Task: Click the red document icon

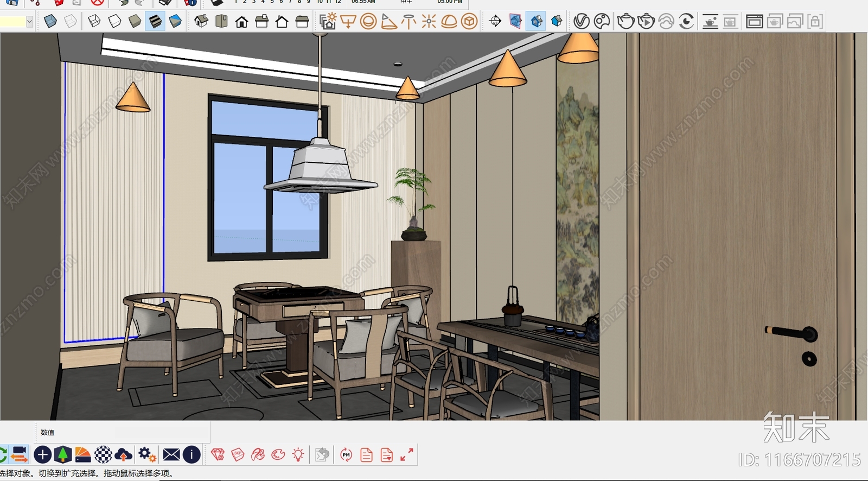Action: (x=366, y=454)
